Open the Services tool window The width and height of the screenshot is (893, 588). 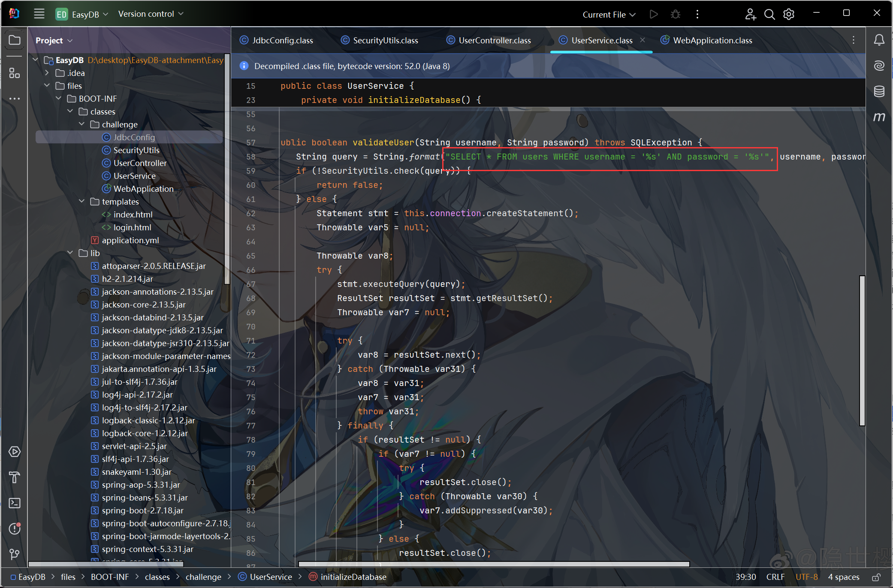pyautogui.click(x=15, y=452)
